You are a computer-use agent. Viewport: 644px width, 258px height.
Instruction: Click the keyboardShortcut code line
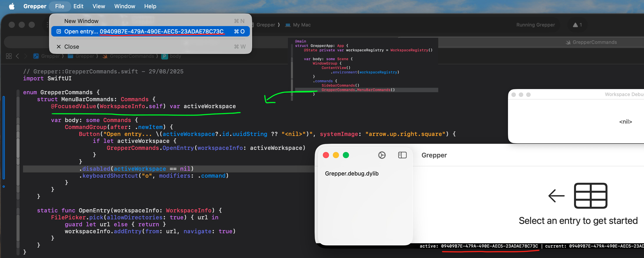tap(154, 176)
